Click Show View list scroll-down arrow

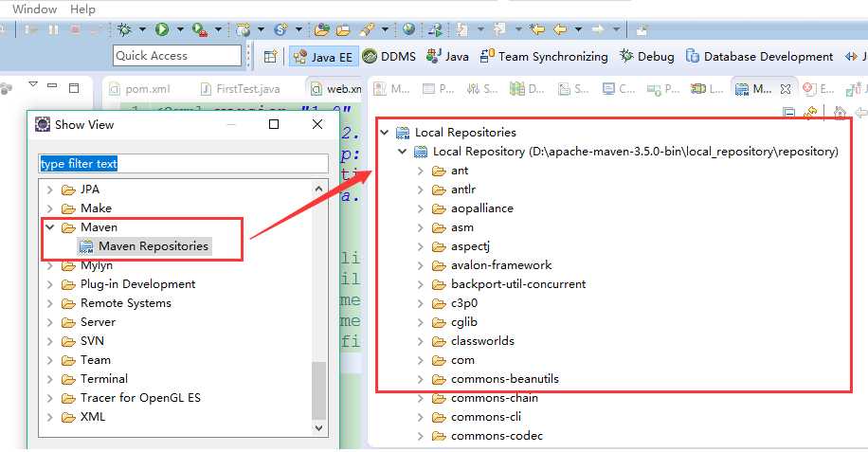tap(318, 427)
